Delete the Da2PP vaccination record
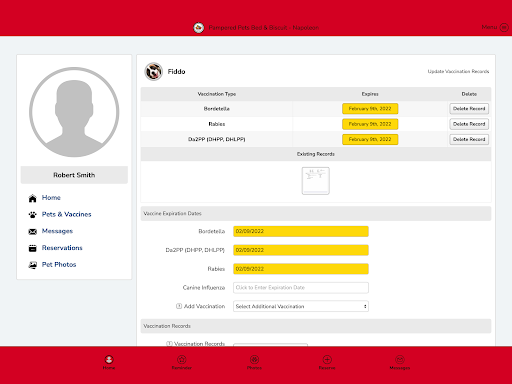 pos(469,139)
